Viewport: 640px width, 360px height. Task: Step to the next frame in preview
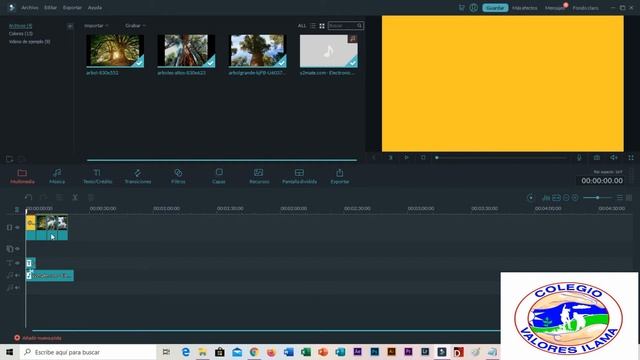390,158
